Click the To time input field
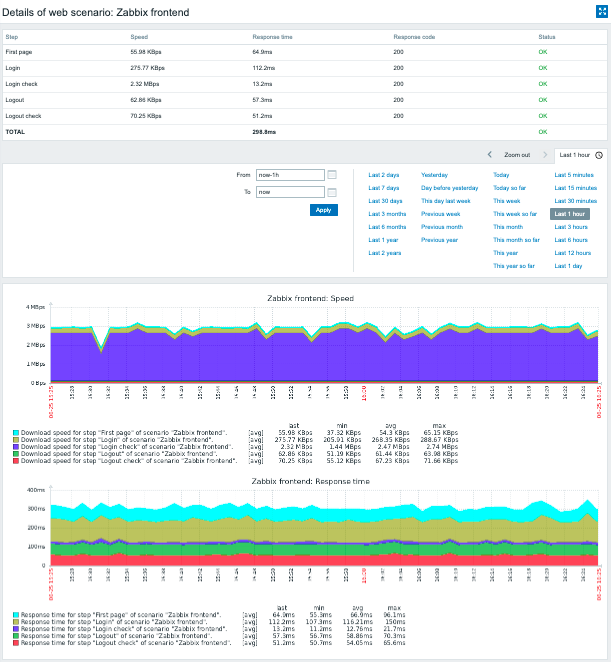This screenshot has width=611, height=662. (x=290, y=192)
